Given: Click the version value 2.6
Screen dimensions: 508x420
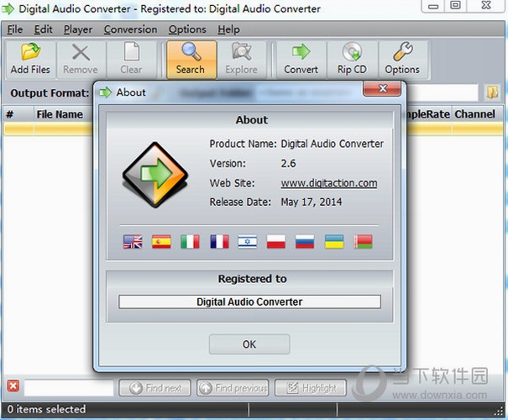Looking at the screenshot, I should [x=288, y=163].
